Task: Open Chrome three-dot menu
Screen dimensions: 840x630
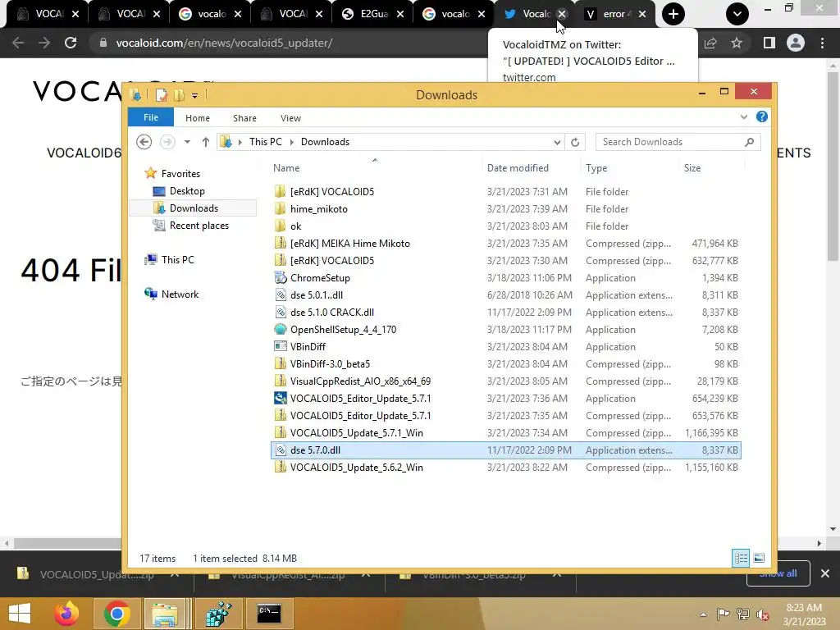Action: (822, 43)
